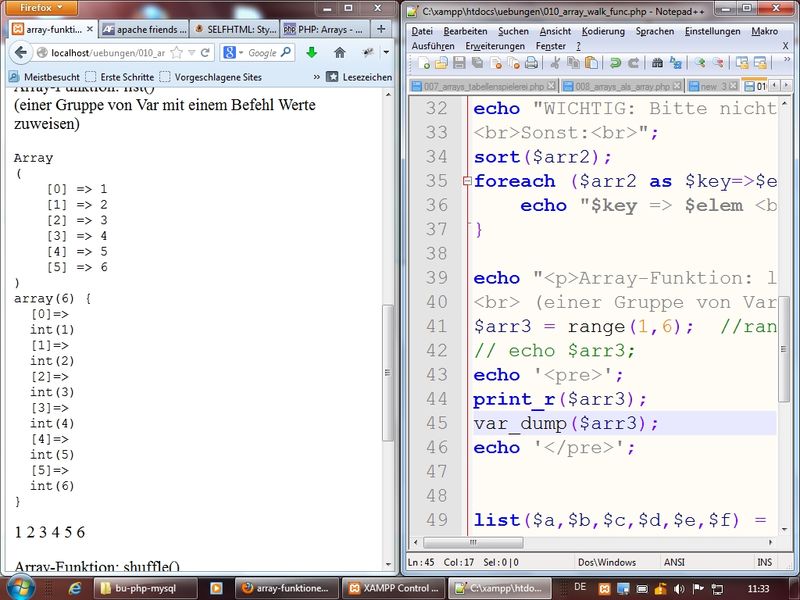This screenshot has width=800, height=600.
Task: Open the orange Firefox menu button
Action: click(44, 7)
